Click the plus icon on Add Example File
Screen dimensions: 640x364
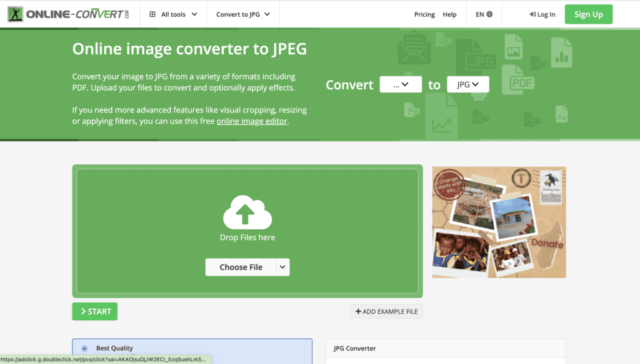358,312
